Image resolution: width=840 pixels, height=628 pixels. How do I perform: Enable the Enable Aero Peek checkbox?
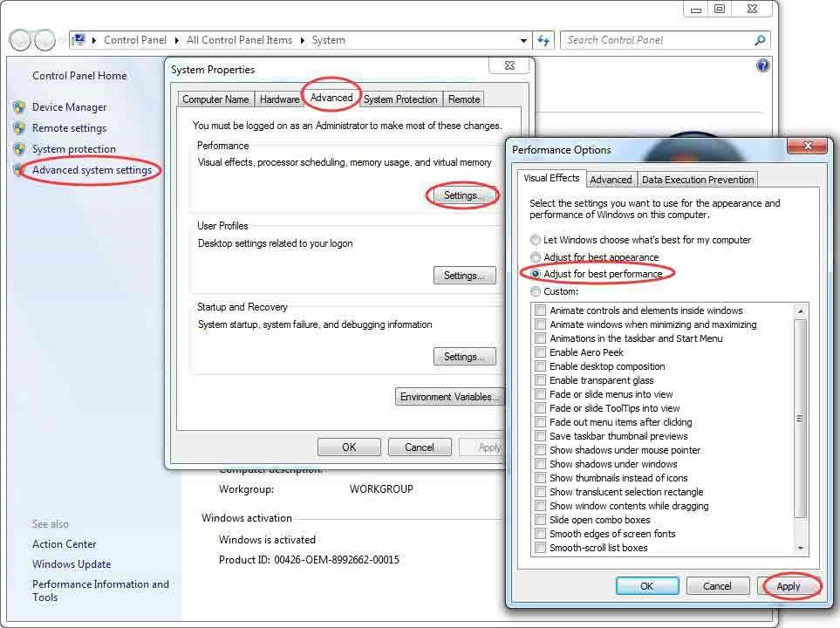coord(541,352)
